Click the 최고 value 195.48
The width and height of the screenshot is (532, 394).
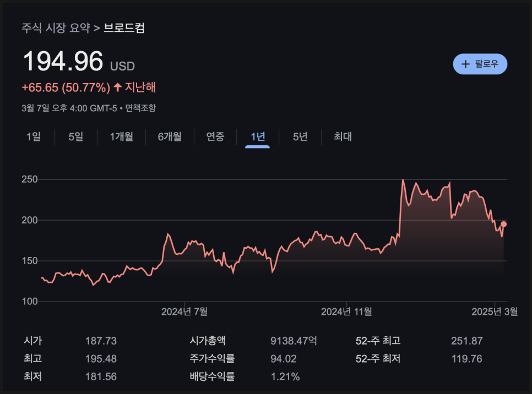101,359
